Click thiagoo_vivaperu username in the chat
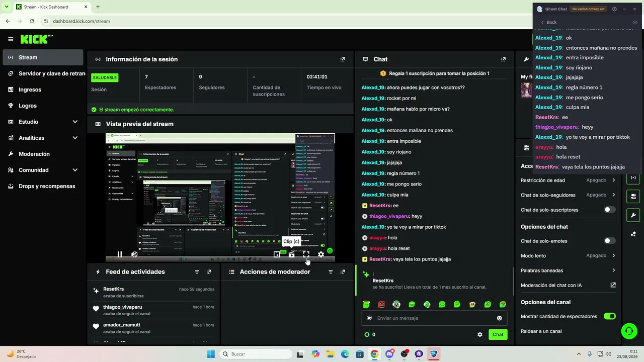The image size is (644, 362). (389, 216)
